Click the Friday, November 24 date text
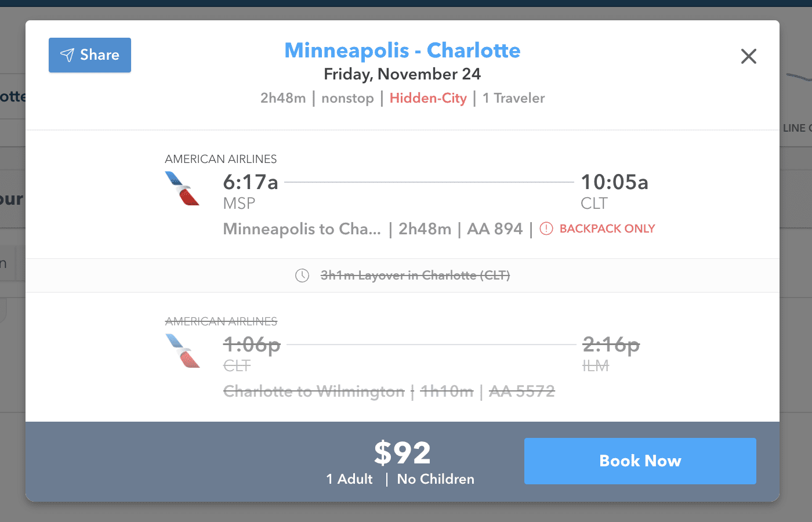 click(403, 74)
